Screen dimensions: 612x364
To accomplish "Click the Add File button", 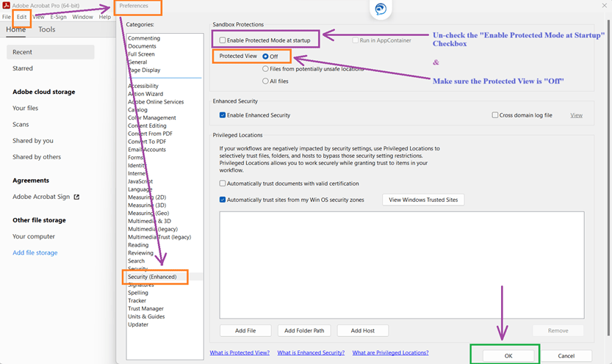I will pyautogui.click(x=245, y=330).
